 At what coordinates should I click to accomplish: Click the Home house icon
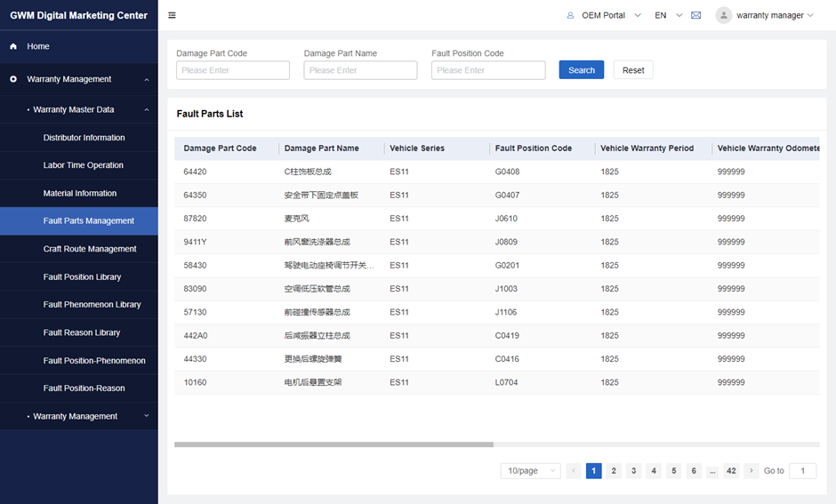(x=13, y=46)
